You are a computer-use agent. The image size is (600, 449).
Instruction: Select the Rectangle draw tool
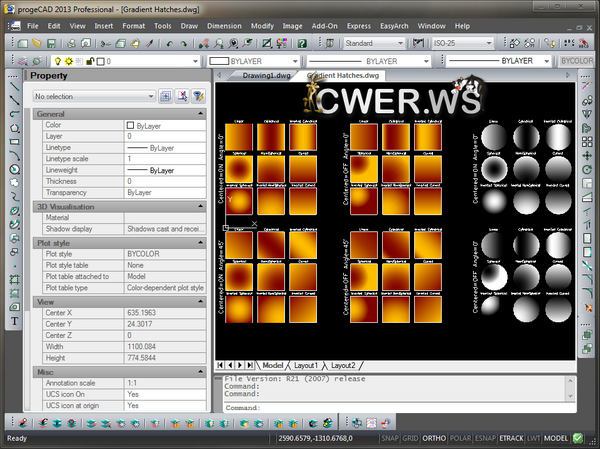point(15,142)
